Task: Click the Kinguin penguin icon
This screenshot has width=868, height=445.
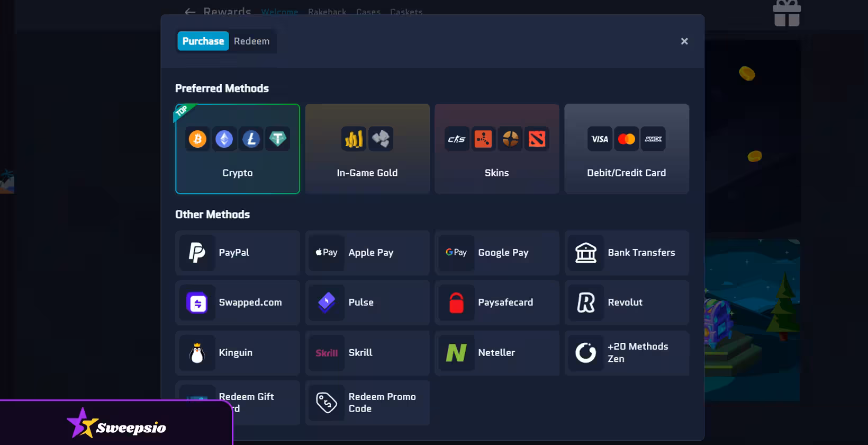Action: (x=197, y=353)
